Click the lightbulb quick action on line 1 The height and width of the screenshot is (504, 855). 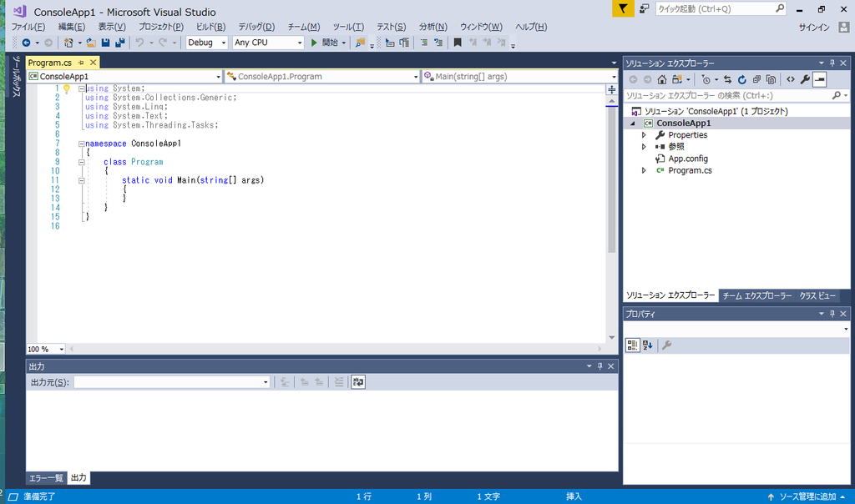coord(67,88)
